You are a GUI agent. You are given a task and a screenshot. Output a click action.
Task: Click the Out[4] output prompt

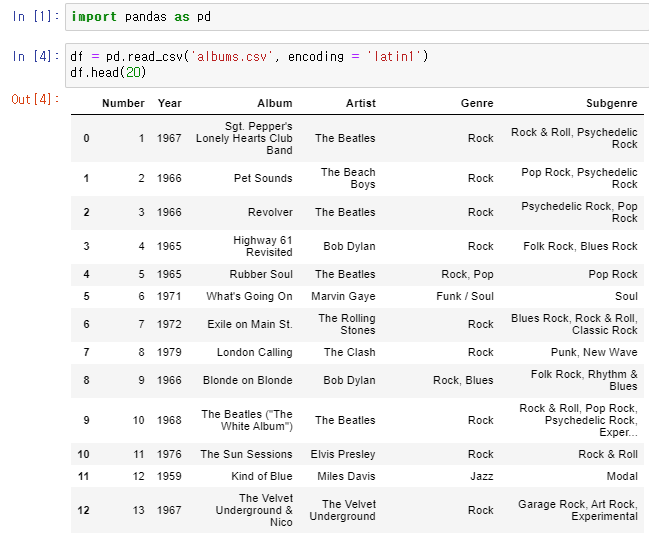click(x=36, y=99)
